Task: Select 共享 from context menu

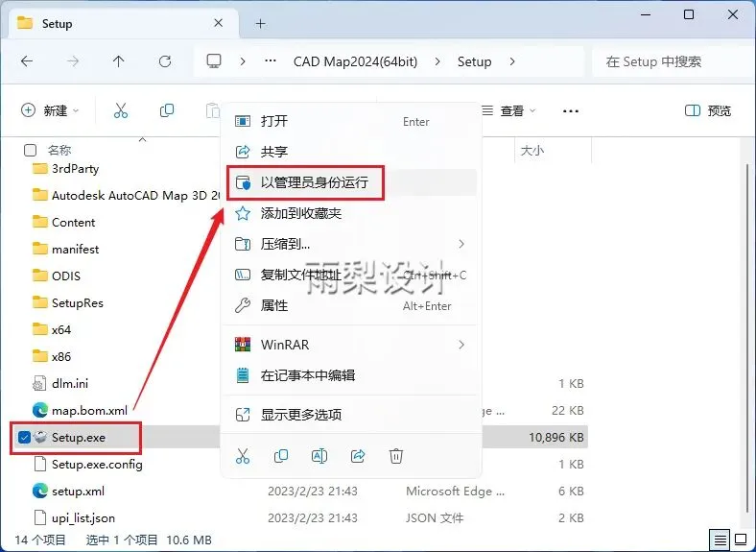Action: (351, 152)
